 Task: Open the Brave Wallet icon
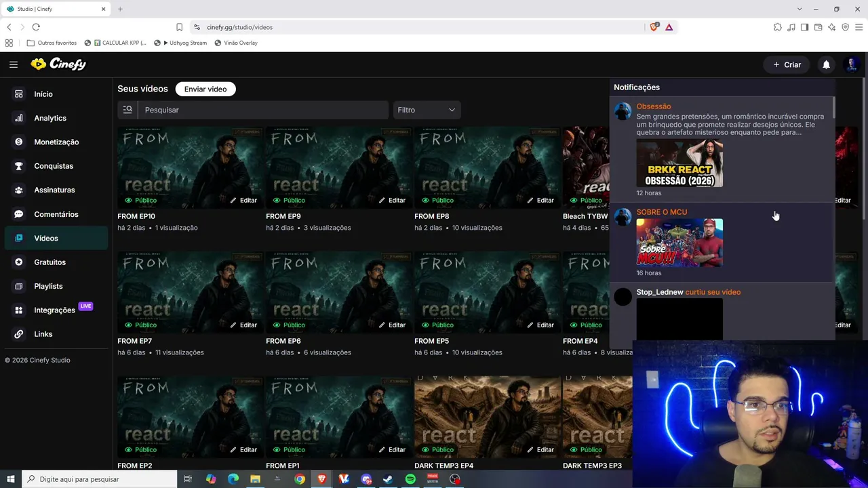click(x=818, y=27)
